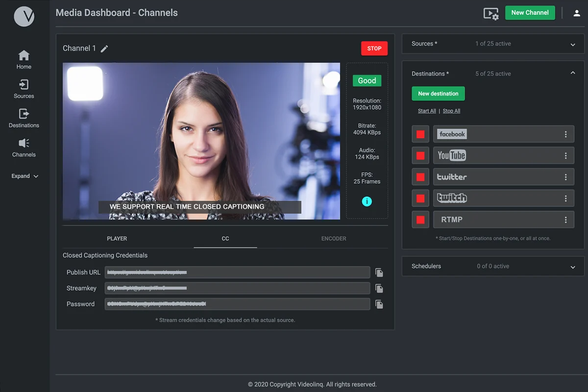Click the Password input field

[238, 304]
